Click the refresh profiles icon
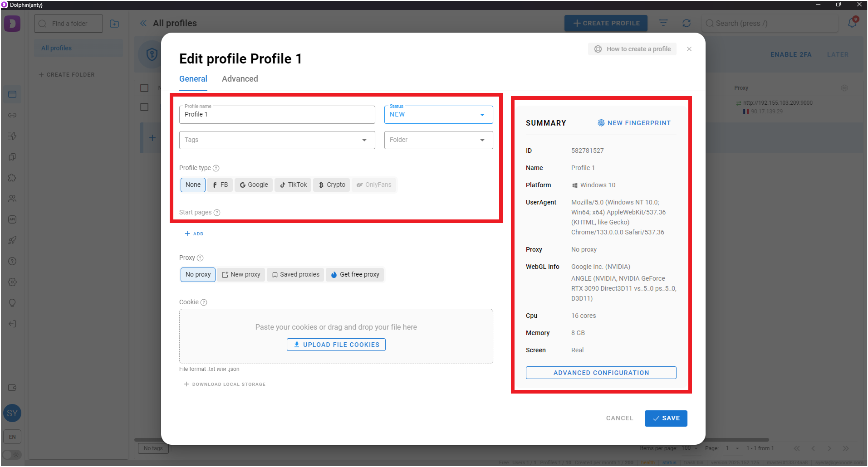868x467 pixels. point(687,23)
